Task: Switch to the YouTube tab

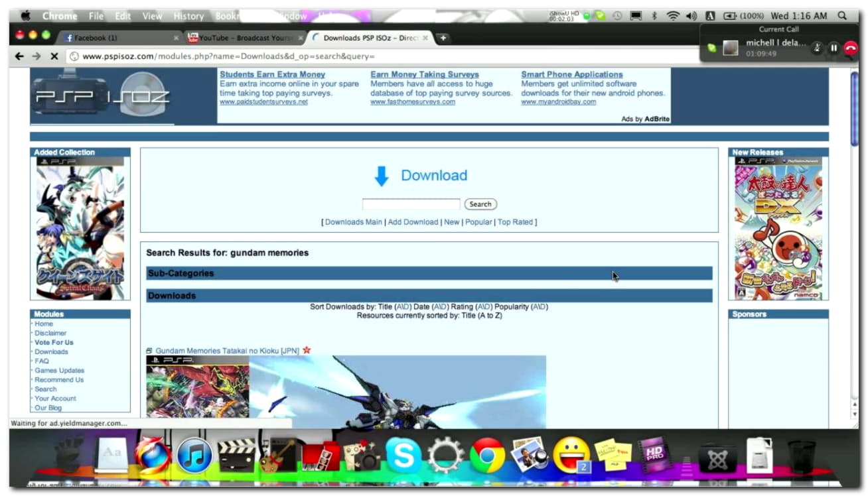Action: tap(244, 38)
